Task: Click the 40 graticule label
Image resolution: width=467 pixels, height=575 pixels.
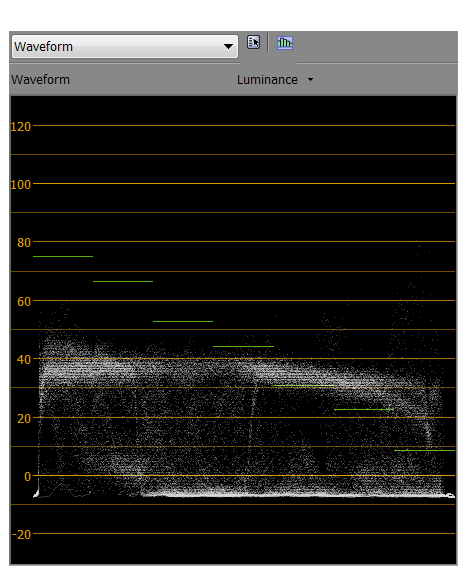Action: pyautogui.click(x=24, y=359)
